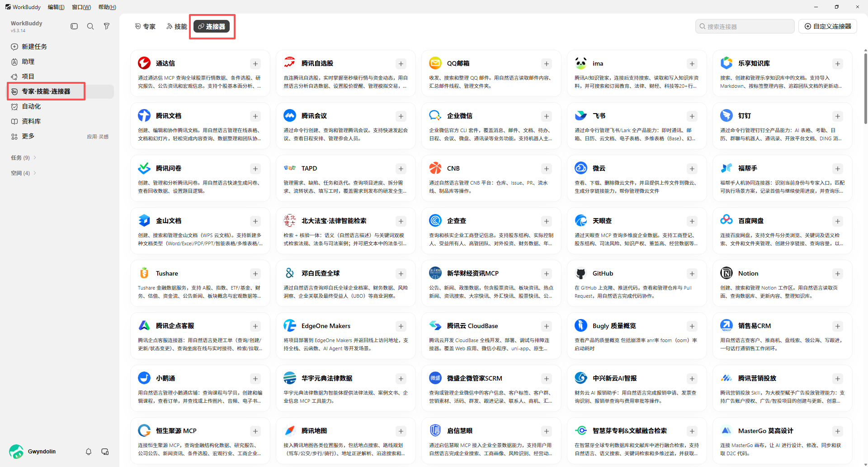Click the 钉钉 connector logo
Image resolution: width=868 pixels, height=467 pixels.
tap(726, 115)
